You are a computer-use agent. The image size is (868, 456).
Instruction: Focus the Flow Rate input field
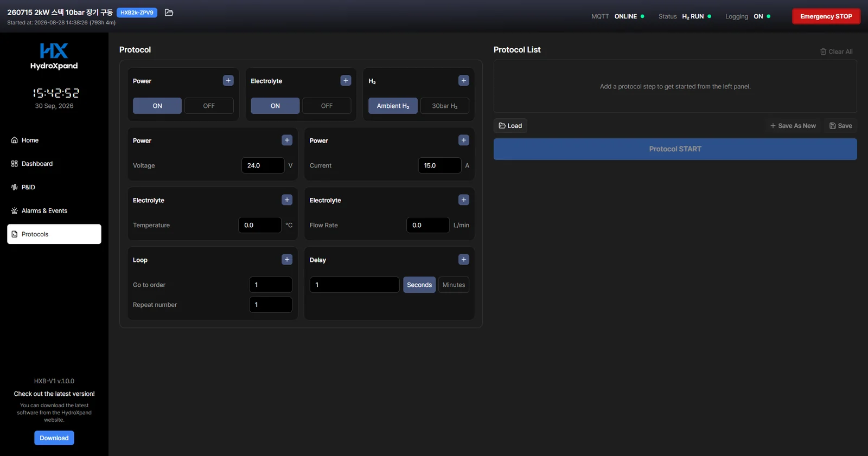coord(428,225)
